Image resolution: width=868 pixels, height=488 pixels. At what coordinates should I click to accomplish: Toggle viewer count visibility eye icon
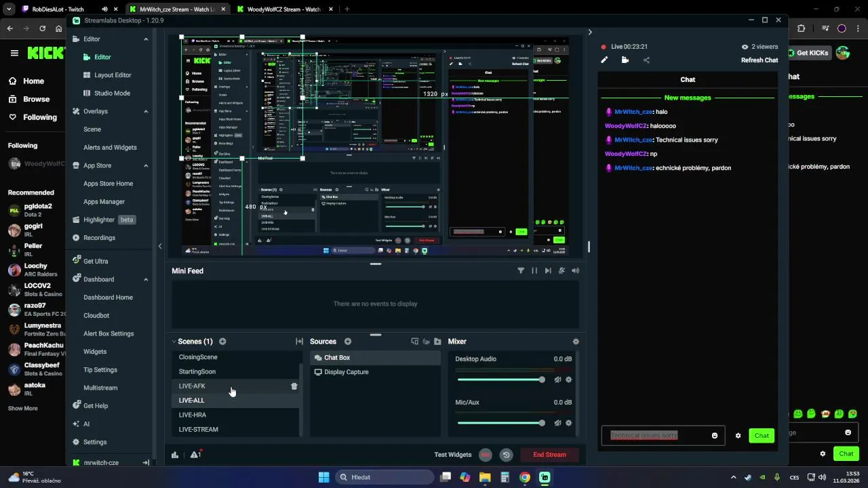point(745,47)
